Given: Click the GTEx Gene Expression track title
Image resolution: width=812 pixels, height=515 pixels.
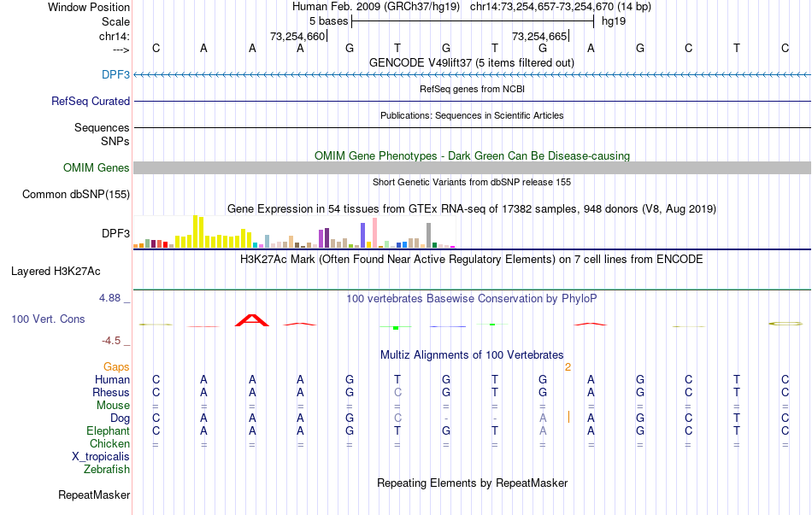Looking at the screenshot, I should coord(472,209).
